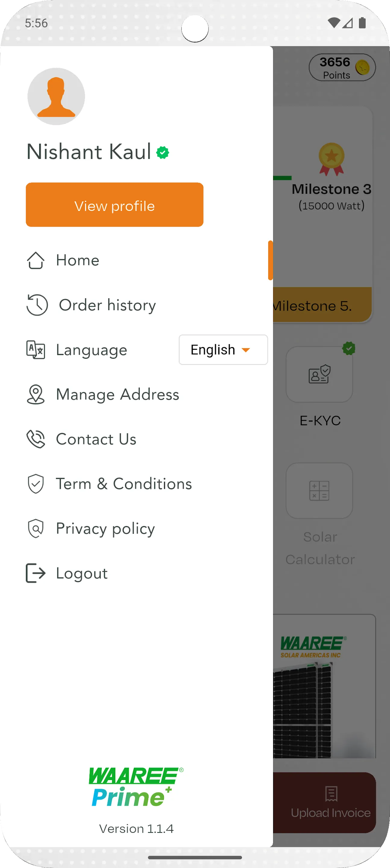Open Order history menu item
The width and height of the screenshot is (390, 868).
click(107, 305)
